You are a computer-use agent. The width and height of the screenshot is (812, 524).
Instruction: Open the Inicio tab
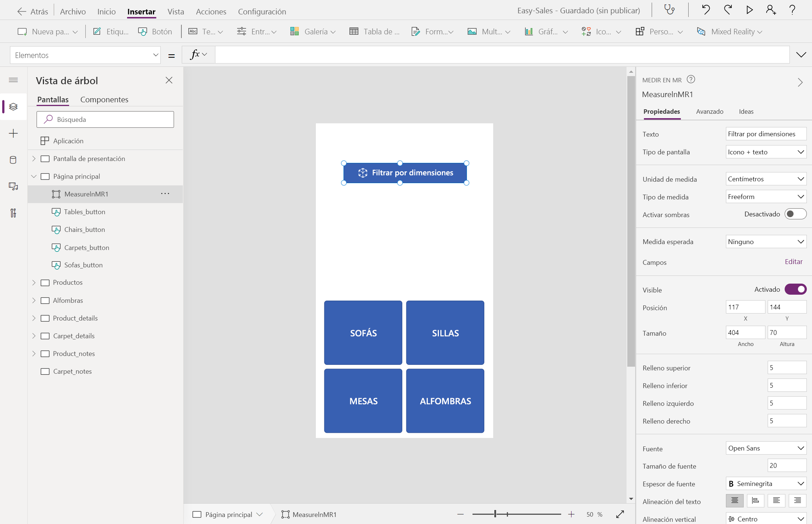(x=106, y=11)
